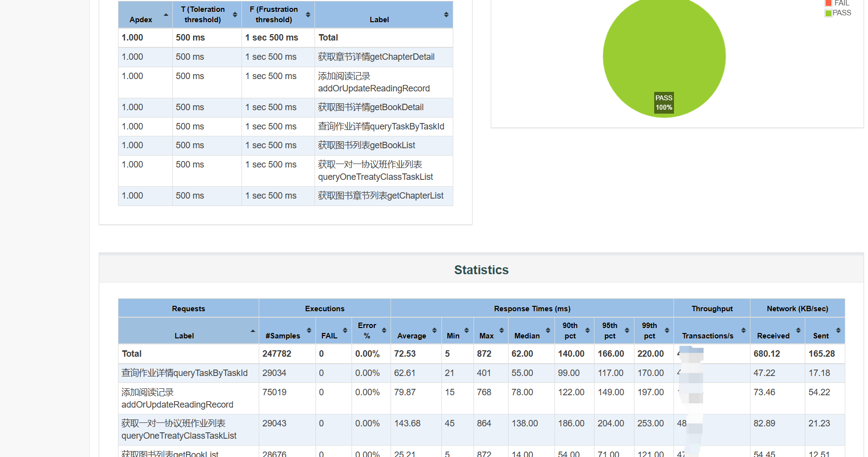Click sort arrows beside Average header
868x457 pixels.
434,331
